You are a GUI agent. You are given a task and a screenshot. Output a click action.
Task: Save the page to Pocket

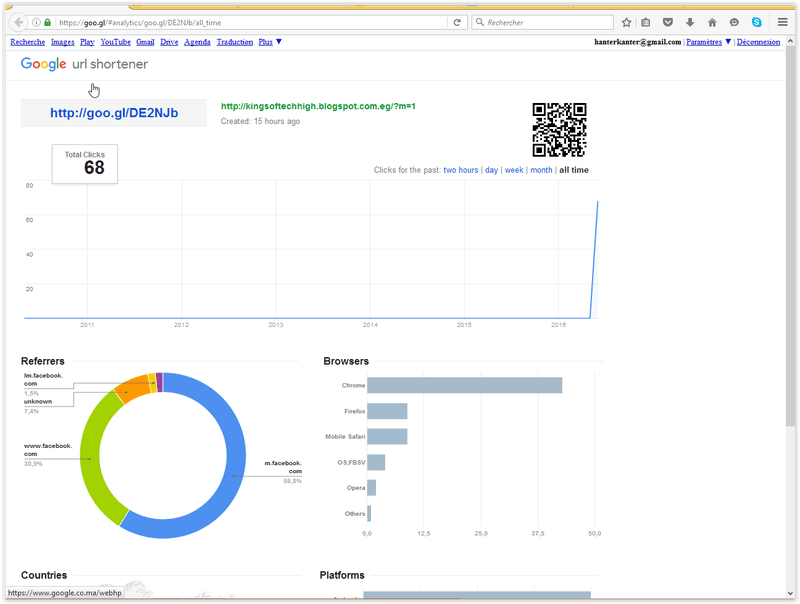tap(668, 22)
